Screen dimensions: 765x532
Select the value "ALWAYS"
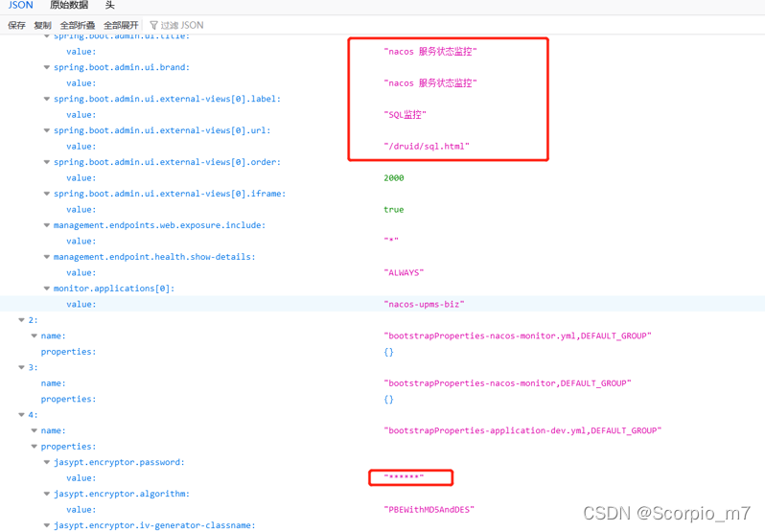404,272
